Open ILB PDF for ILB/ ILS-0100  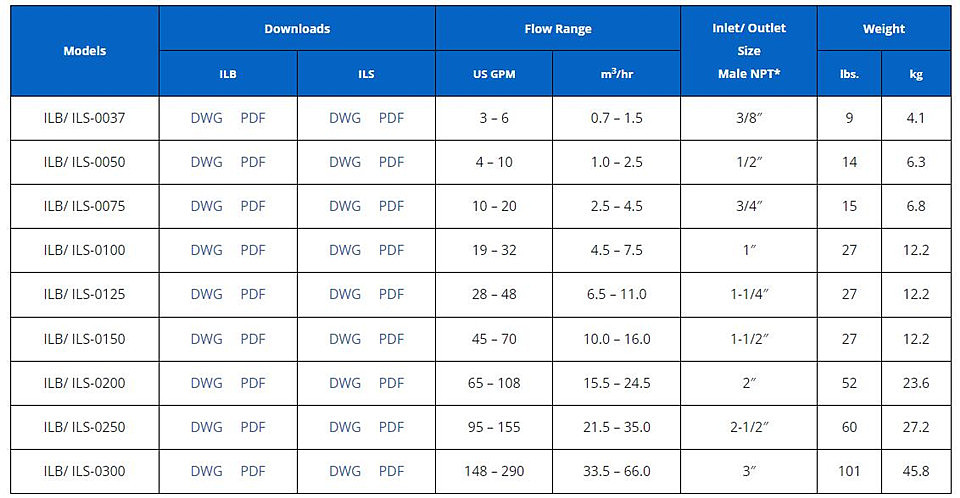[x=253, y=250]
